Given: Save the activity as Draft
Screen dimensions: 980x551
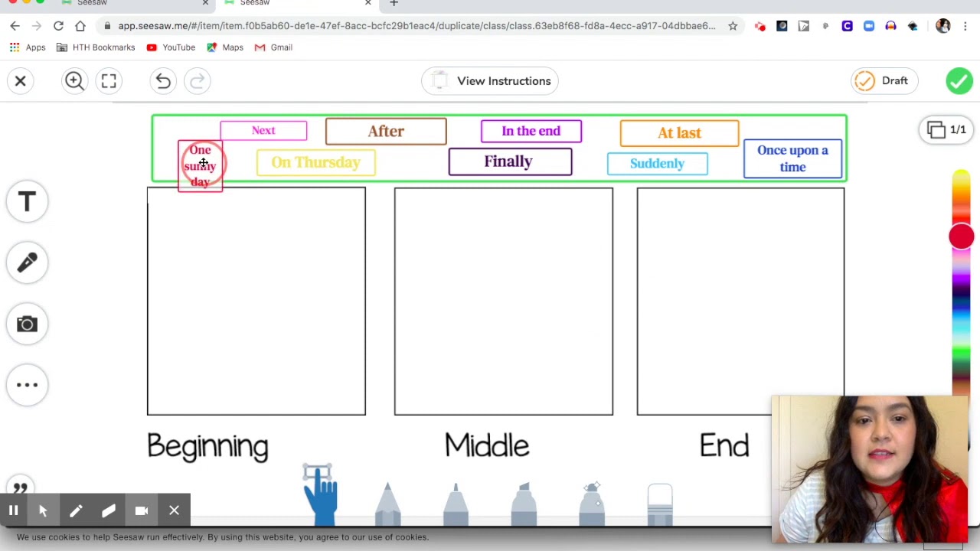Looking at the screenshot, I should point(884,80).
